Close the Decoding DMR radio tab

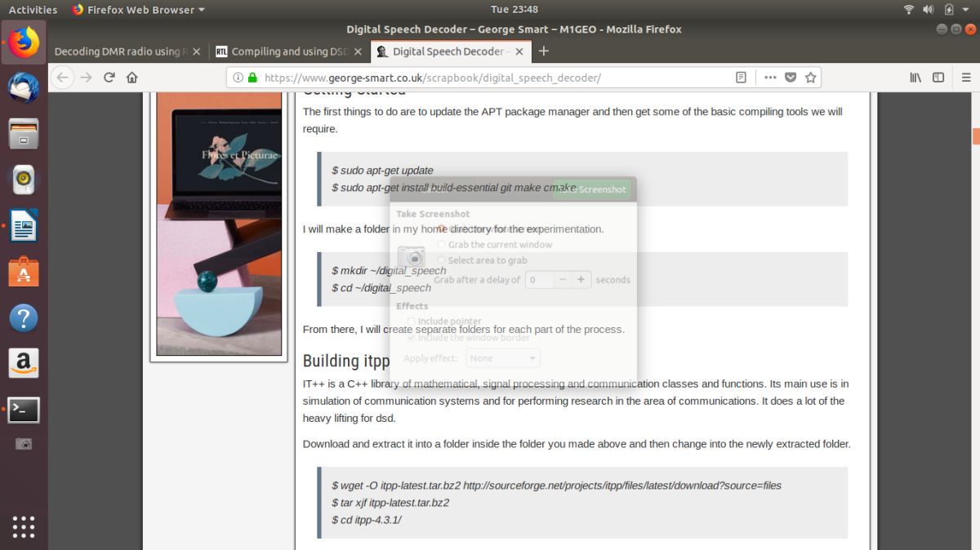click(196, 51)
